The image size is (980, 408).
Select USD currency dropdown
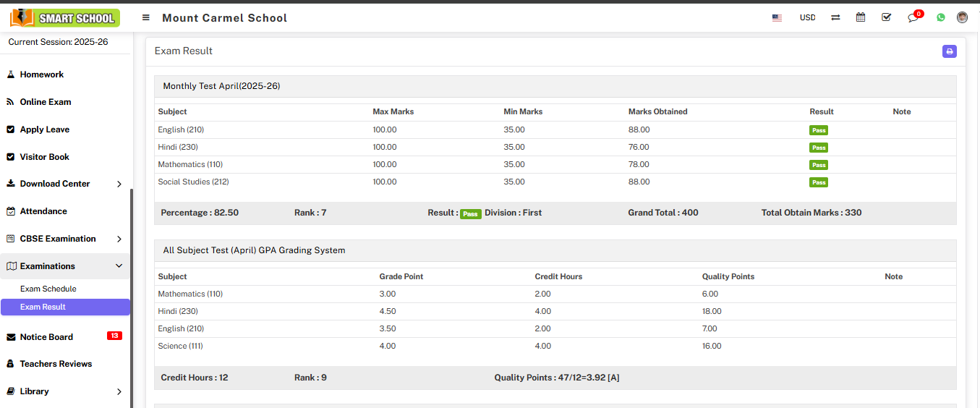point(807,17)
